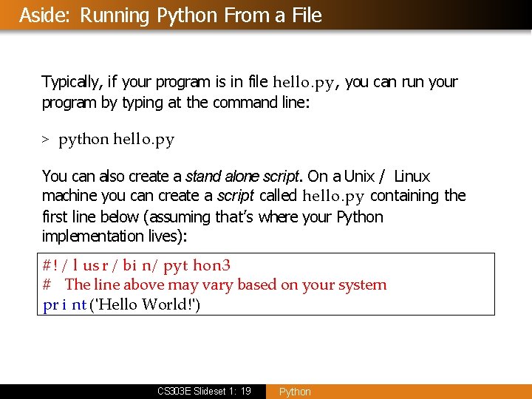Click the code line print('Hello World!')
The image size is (532, 399).
point(121,304)
